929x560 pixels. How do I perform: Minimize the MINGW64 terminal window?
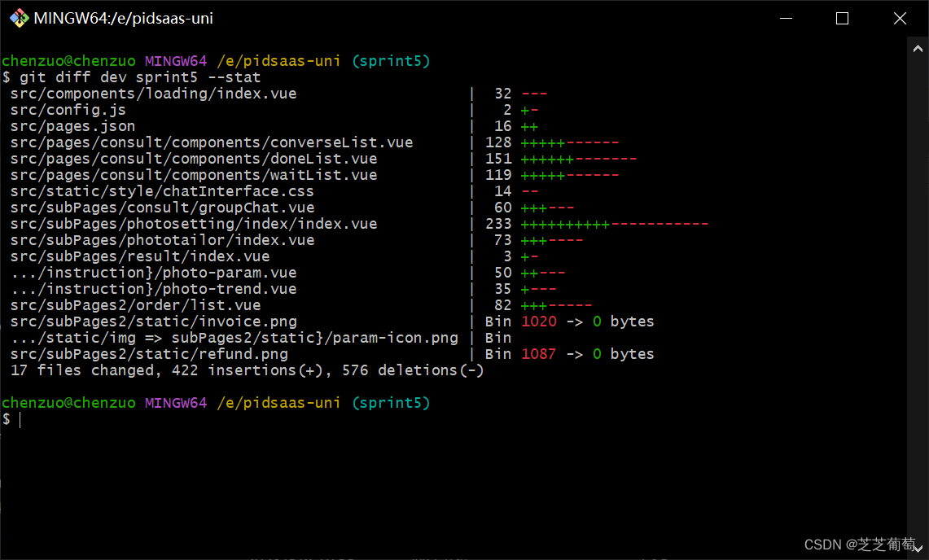(786, 19)
